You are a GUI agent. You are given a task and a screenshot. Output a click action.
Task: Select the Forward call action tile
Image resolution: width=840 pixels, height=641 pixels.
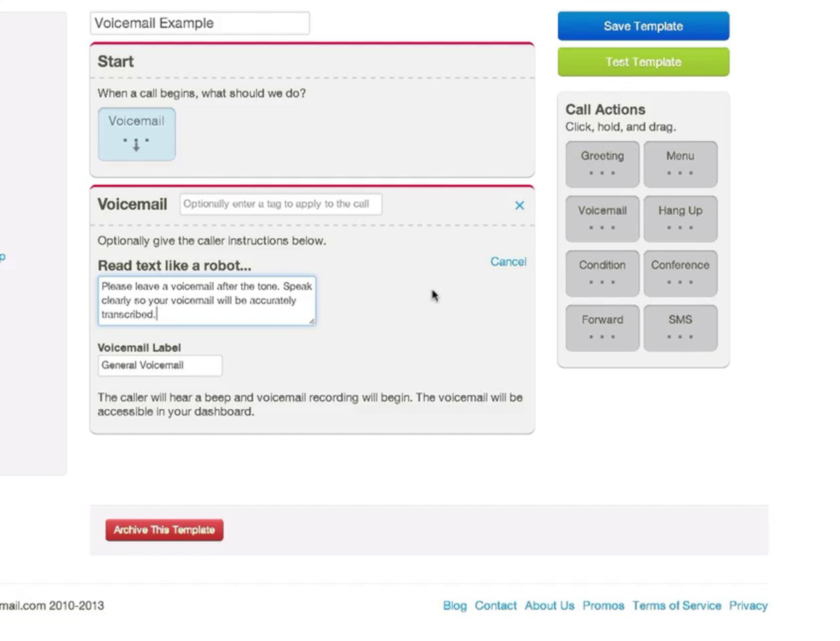602,328
